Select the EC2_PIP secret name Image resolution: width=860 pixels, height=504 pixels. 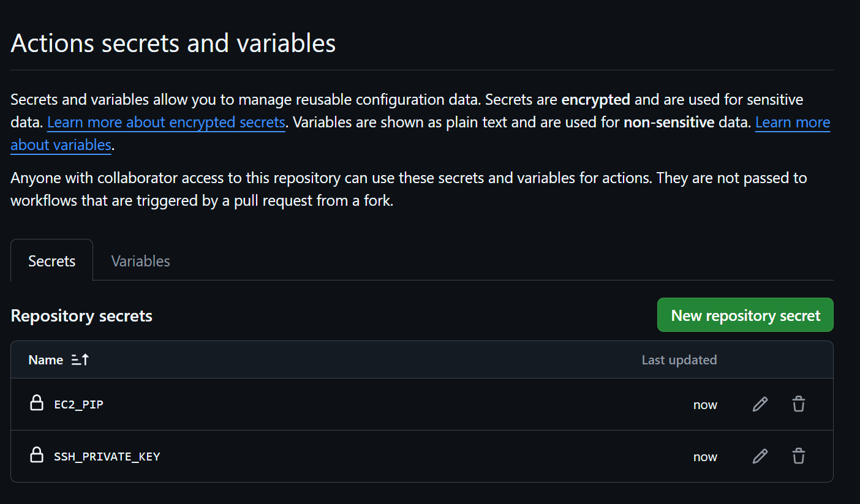(x=78, y=405)
